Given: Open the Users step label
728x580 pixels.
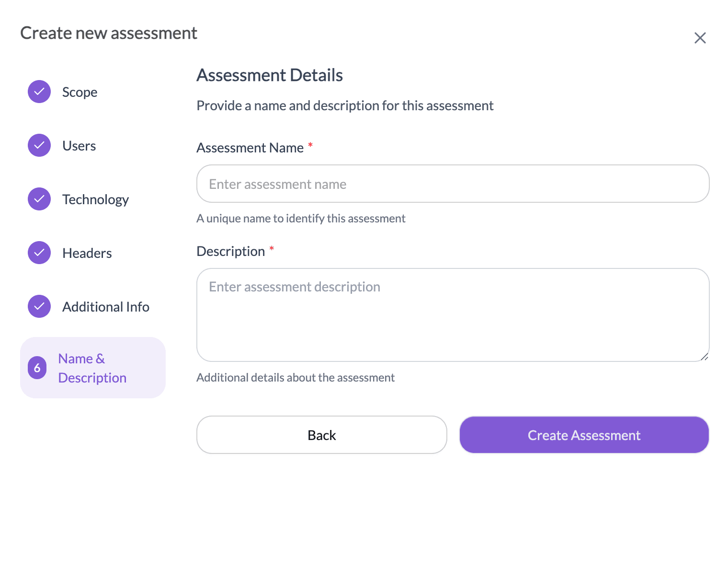Looking at the screenshot, I should 79,146.
